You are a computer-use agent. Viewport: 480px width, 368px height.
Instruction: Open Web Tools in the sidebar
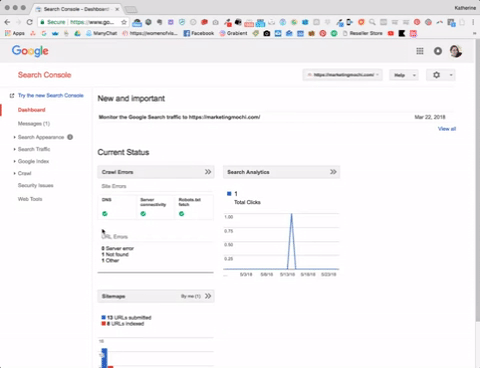click(30, 199)
